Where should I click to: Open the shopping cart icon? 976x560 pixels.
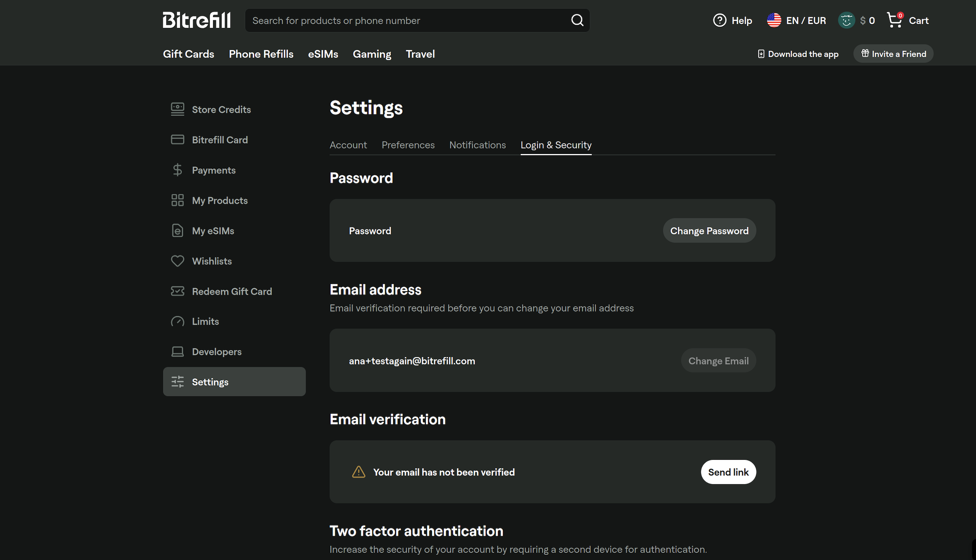coord(894,20)
